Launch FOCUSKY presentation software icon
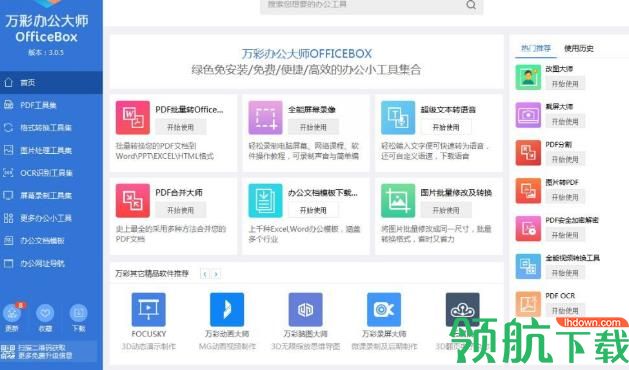This screenshot has height=370, width=629. [148, 309]
